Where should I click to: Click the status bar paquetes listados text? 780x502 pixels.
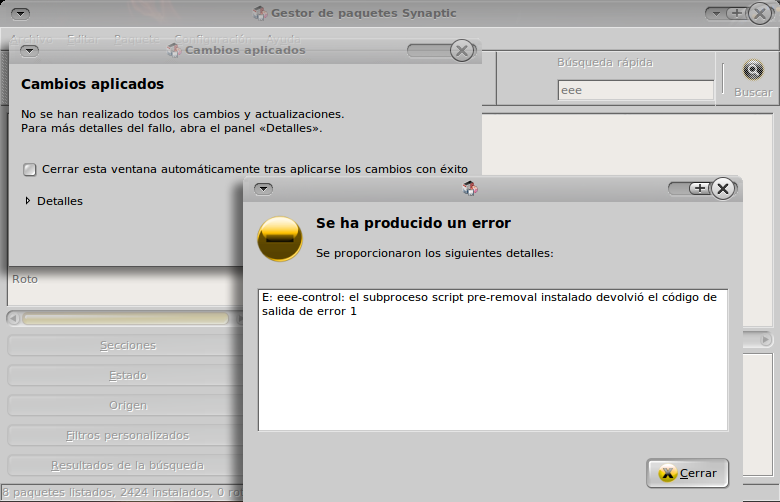(122, 492)
